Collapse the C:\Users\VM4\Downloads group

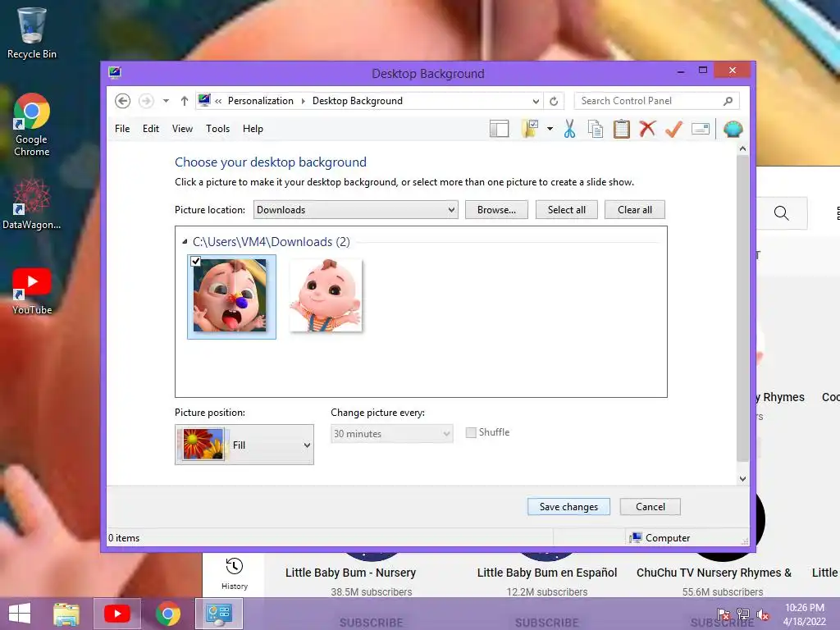tap(185, 242)
